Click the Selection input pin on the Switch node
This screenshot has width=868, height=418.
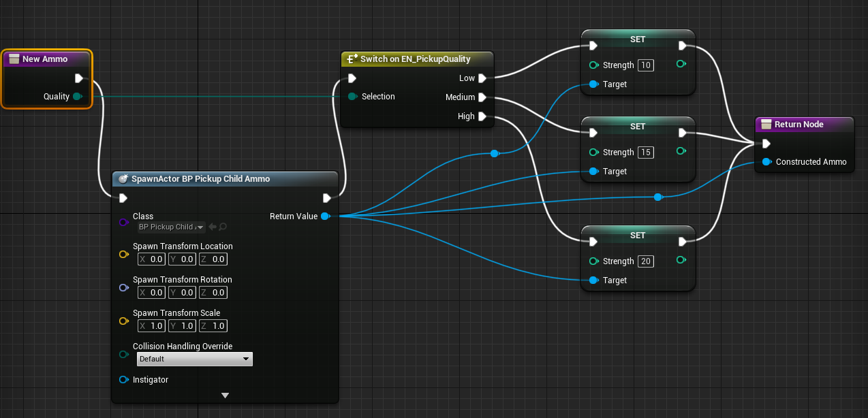pyautogui.click(x=352, y=97)
